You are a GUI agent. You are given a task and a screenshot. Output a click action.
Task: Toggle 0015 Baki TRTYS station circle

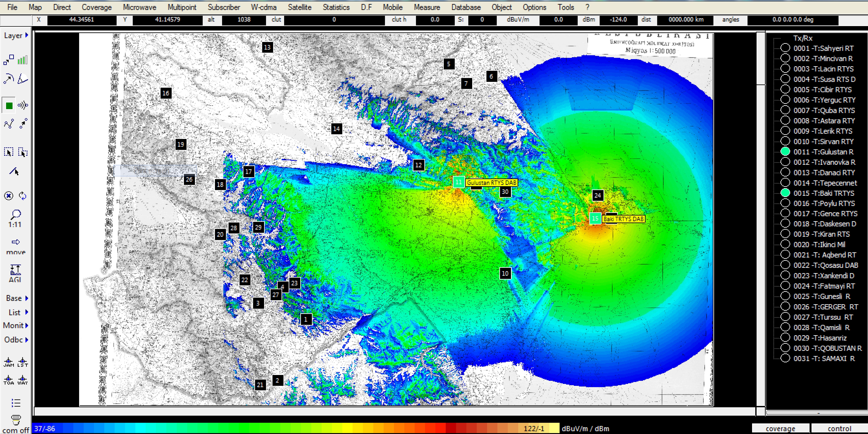785,193
